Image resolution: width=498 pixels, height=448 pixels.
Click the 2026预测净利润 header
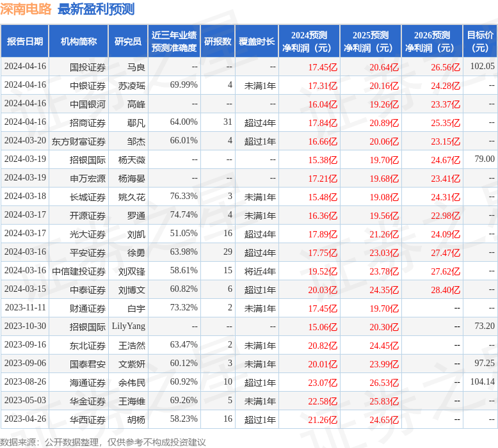tap(432, 41)
